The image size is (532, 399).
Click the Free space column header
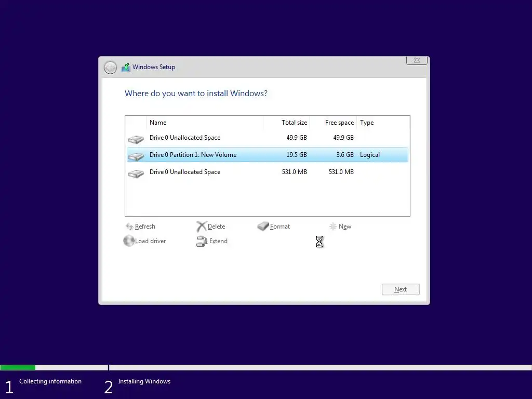point(333,123)
